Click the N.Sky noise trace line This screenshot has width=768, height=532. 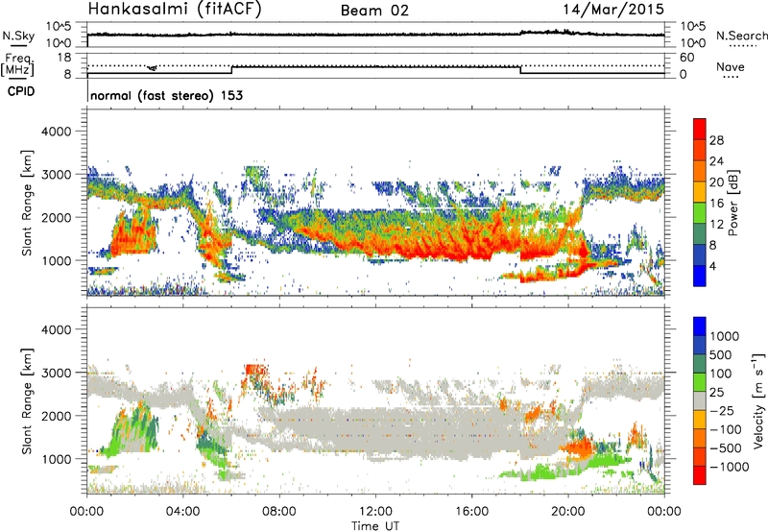(x=375, y=34)
